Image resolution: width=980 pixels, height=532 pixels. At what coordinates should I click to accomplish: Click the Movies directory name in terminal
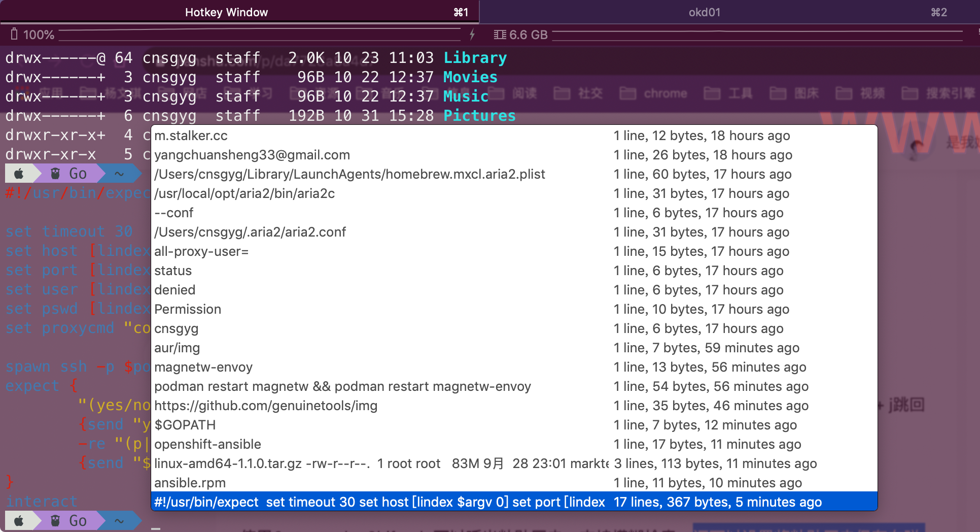[470, 77]
